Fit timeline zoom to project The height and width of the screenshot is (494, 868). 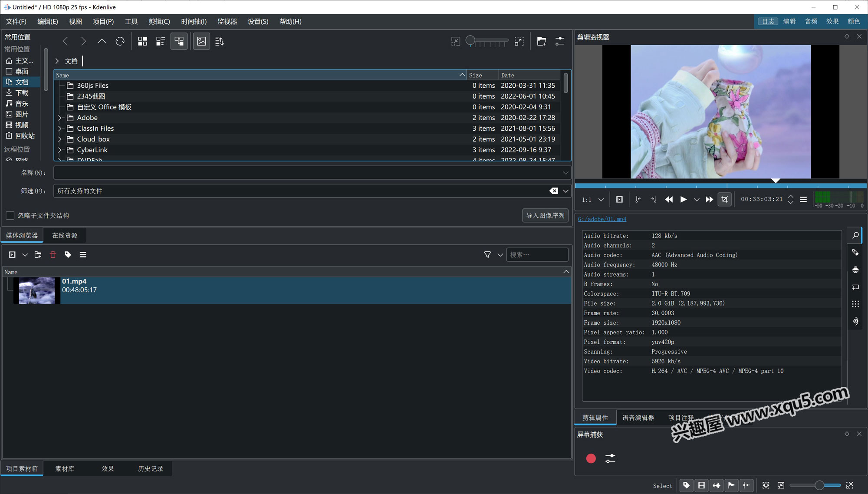coord(766,485)
